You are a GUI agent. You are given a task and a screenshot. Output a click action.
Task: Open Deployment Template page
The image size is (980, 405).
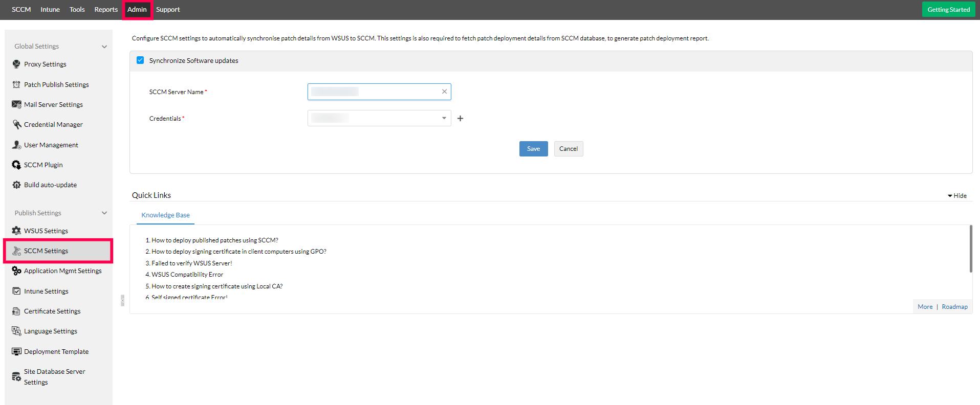point(56,351)
